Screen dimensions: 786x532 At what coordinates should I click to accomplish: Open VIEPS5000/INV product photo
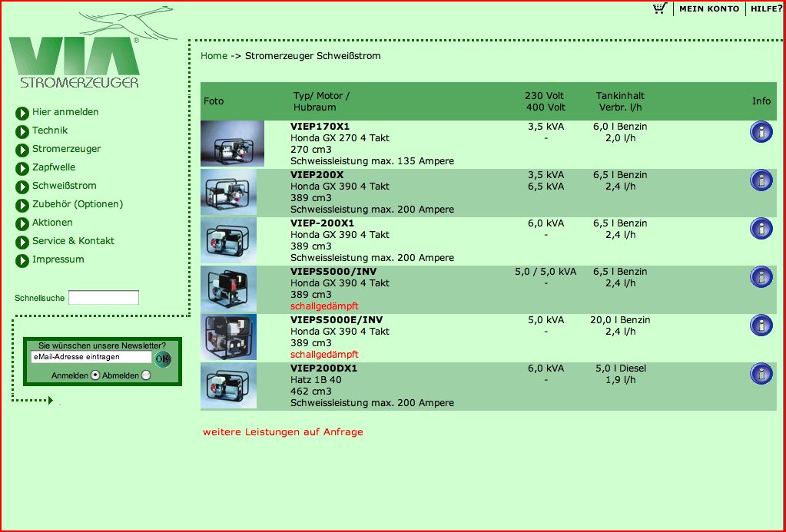[229, 289]
